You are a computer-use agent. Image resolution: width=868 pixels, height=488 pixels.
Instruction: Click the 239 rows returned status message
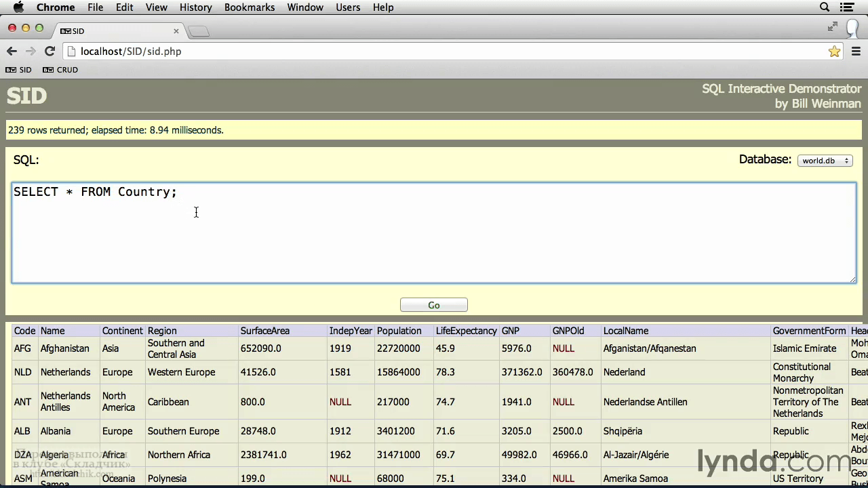116,130
